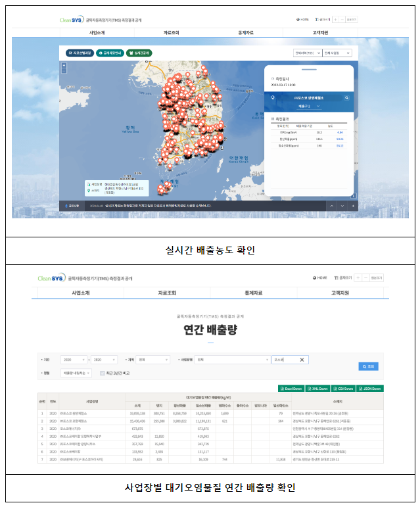Open 고객지원 menu on the annual emissions page
Image resolution: width=420 pixels, height=507 pixels.
point(340,293)
